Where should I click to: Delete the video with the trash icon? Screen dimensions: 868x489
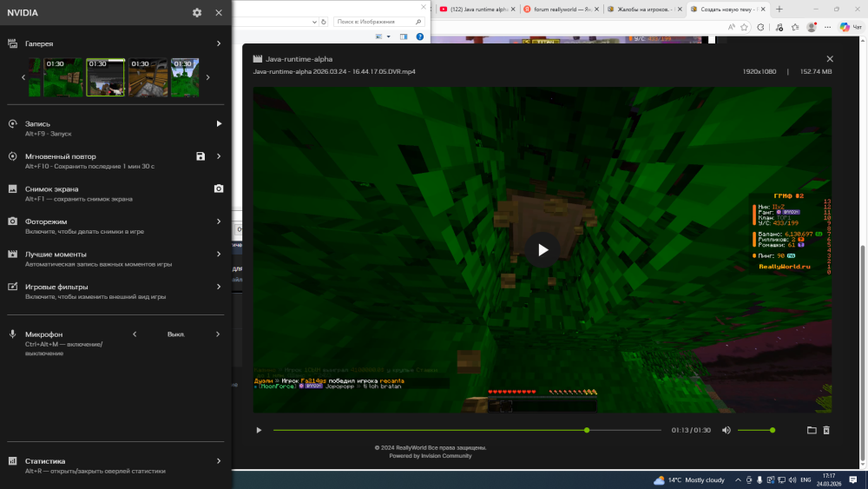tap(826, 430)
